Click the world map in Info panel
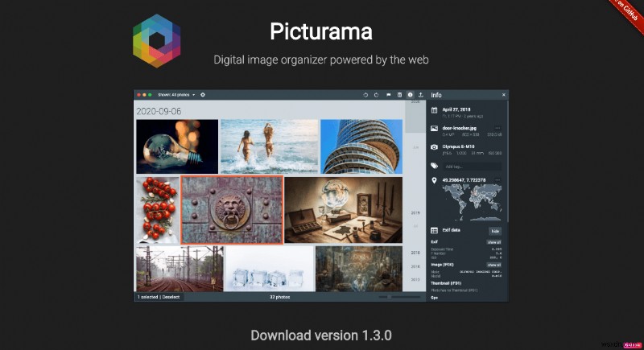The image size is (644, 350). [x=472, y=202]
